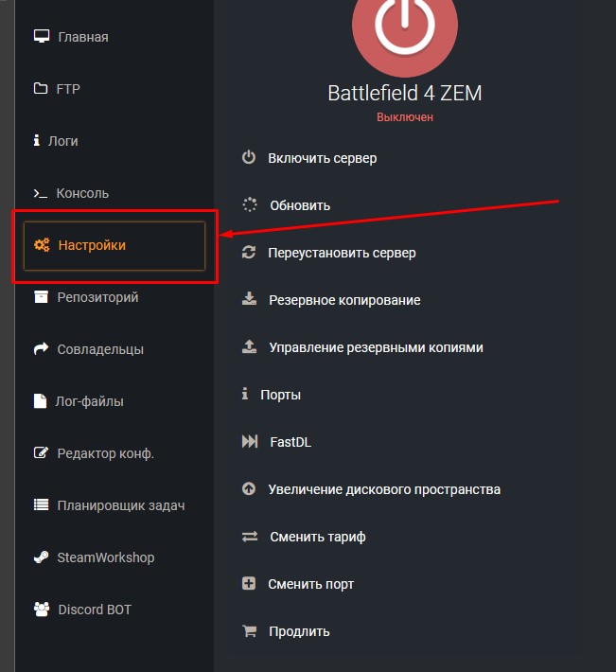Click the gears icon beside Настройки
This screenshot has width=616, height=672.
tap(42, 245)
